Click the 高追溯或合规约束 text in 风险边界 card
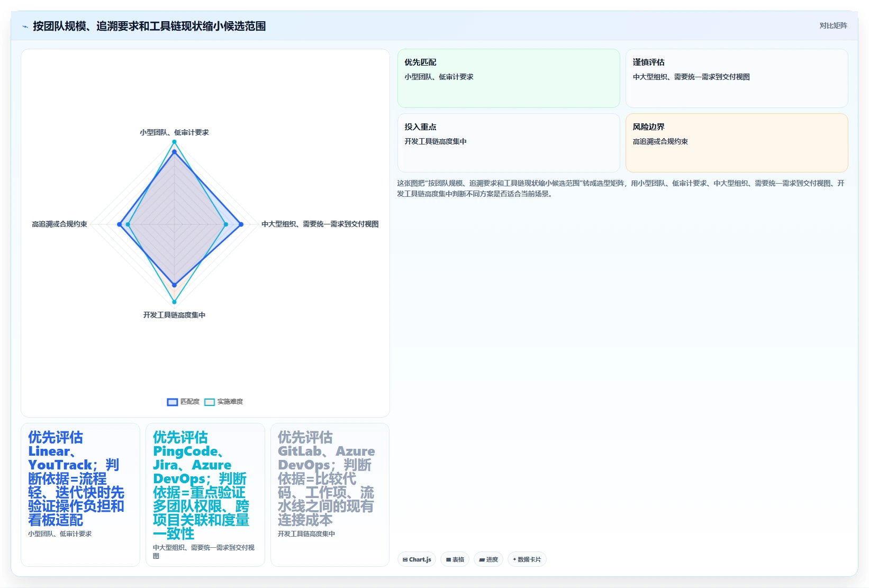Viewport: 869px width, 588px height. [660, 141]
